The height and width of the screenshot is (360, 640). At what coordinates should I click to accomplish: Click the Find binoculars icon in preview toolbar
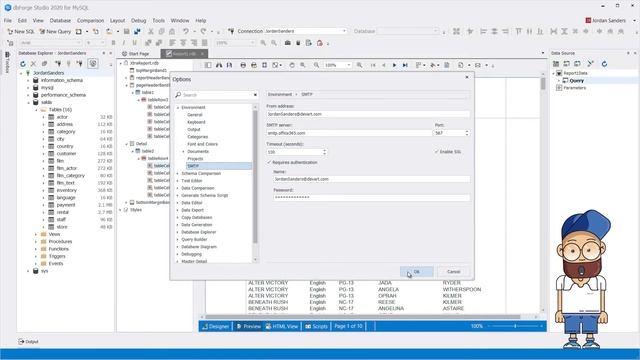coord(219,65)
